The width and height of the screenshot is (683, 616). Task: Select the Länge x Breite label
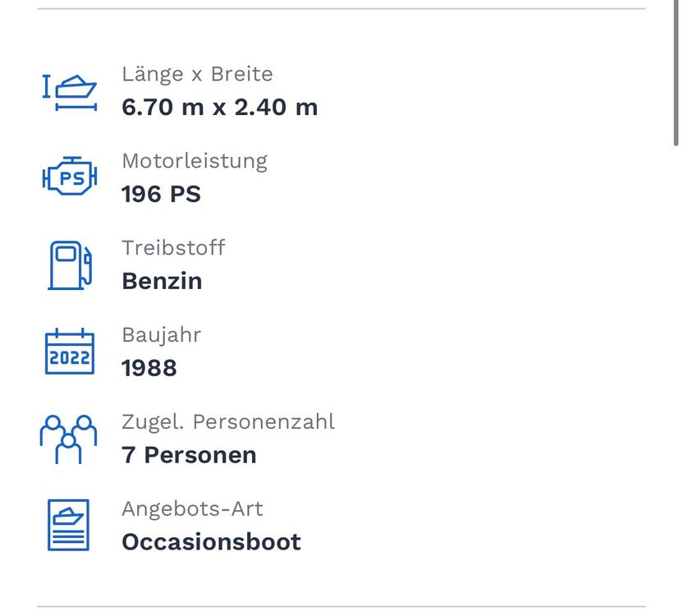[x=197, y=75]
